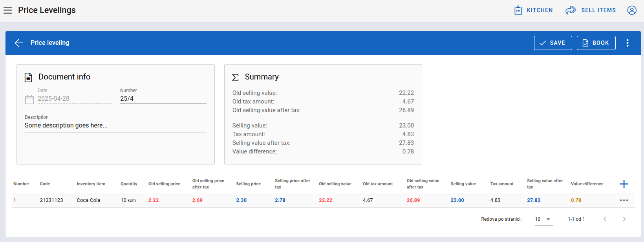Click the code cell 21231123

click(x=51, y=200)
